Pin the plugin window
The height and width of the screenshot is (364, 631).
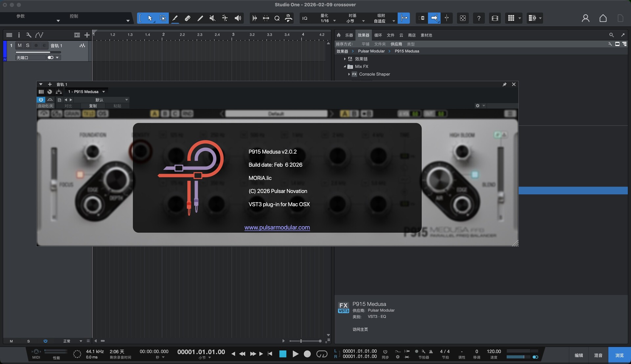click(x=504, y=84)
